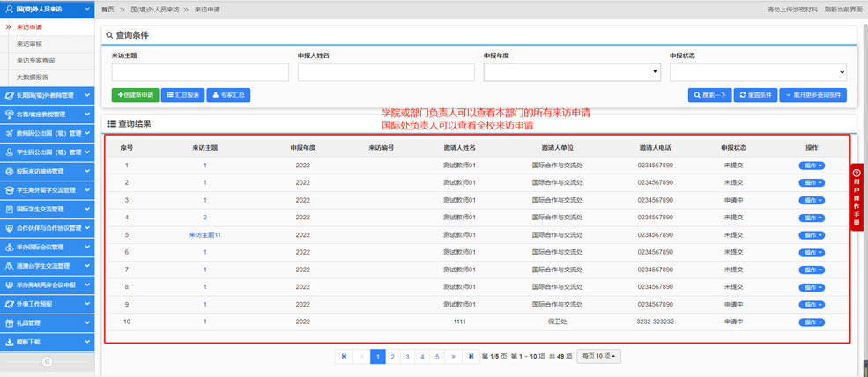The width and height of the screenshot is (868, 377).
Task: Click the 来访主题 input field
Action: [200, 72]
